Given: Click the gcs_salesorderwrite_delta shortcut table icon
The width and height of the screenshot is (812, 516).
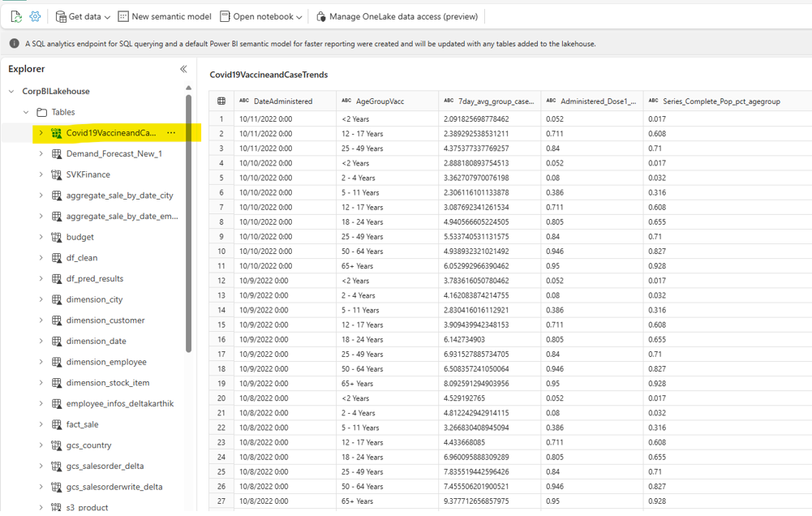Looking at the screenshot, I should pos(57,487).
